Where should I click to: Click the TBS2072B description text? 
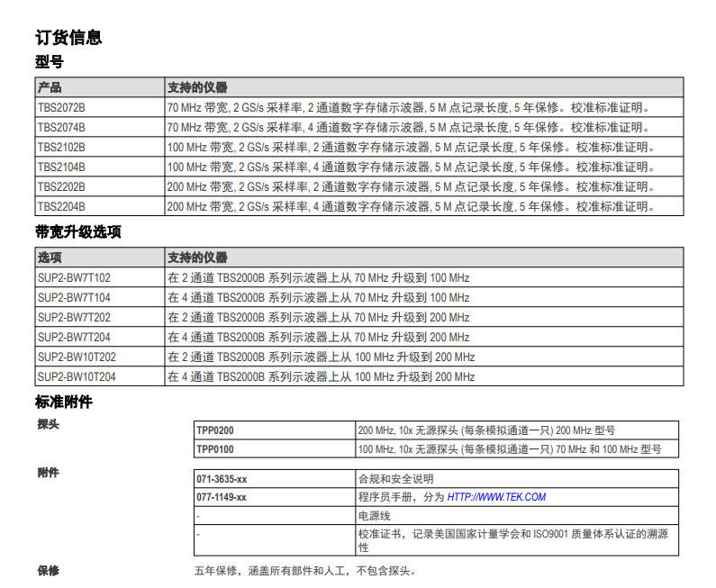pos(408,108)
